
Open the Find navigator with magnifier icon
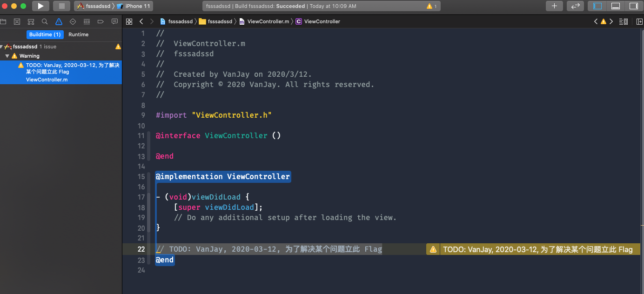click(45, 21)
